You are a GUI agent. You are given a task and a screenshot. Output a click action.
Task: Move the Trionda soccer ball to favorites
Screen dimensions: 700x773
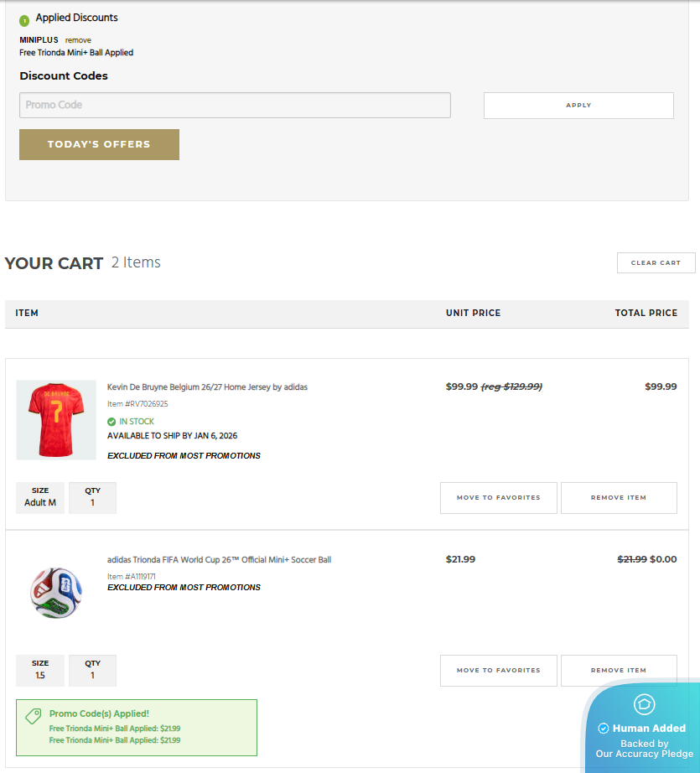(x=498, y=670)
